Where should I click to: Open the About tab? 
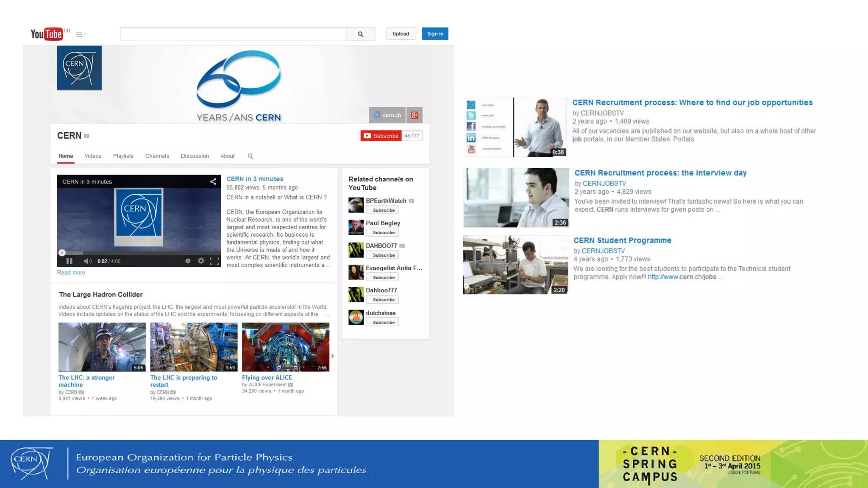(227, 156)
